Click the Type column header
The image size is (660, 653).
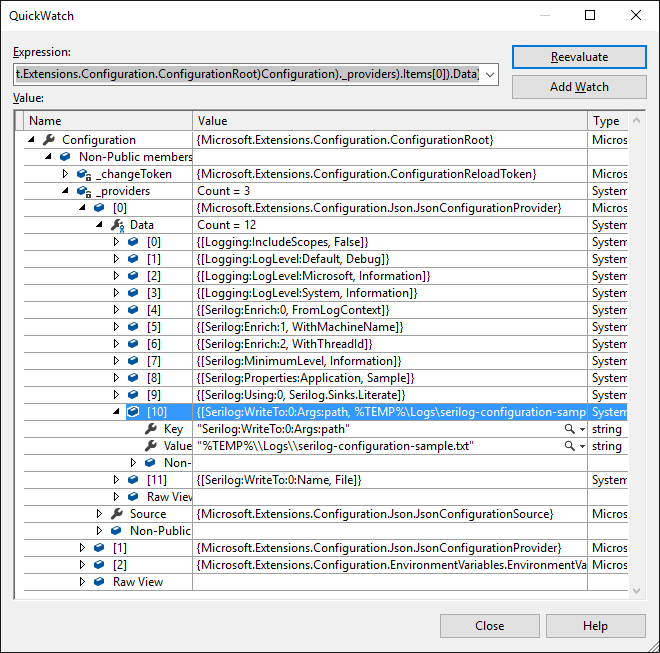[608, 121]
